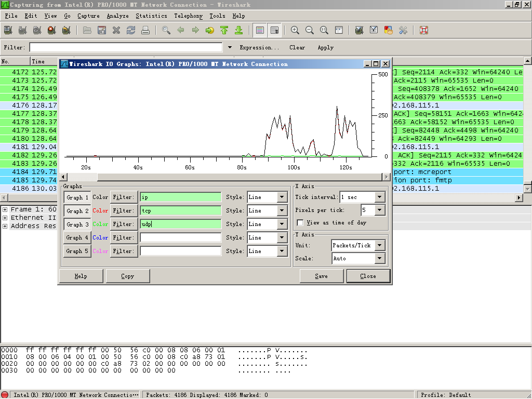Jump to the last packet icon
This screenshot has width=532, height=399.
coord(239,30)
